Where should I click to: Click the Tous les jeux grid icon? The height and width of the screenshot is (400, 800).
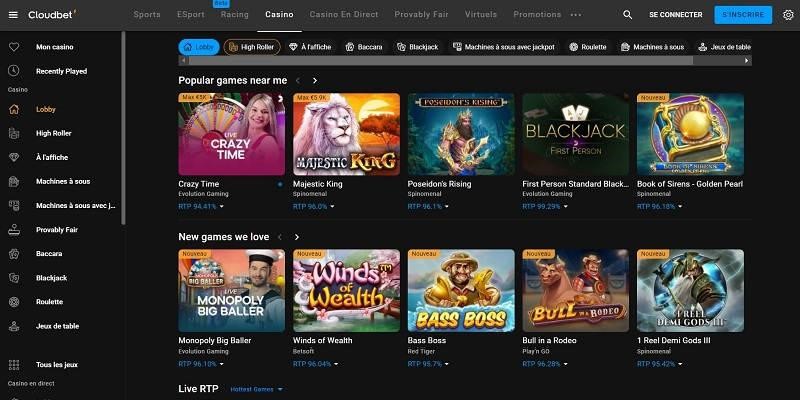coord(14,365)
